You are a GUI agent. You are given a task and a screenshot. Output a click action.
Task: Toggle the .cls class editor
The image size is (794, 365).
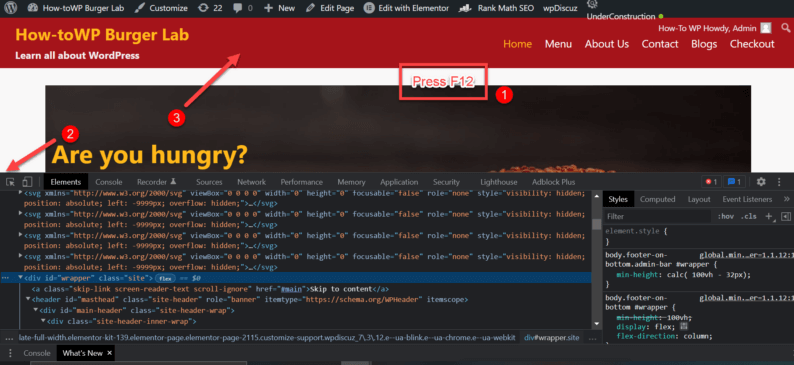tap(749, 216)
